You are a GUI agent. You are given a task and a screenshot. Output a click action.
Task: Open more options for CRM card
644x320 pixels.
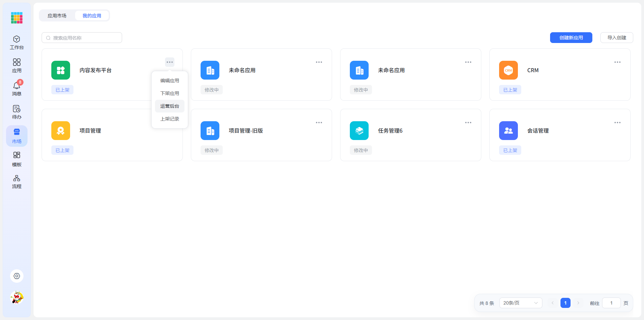click(x=618, y=62)
